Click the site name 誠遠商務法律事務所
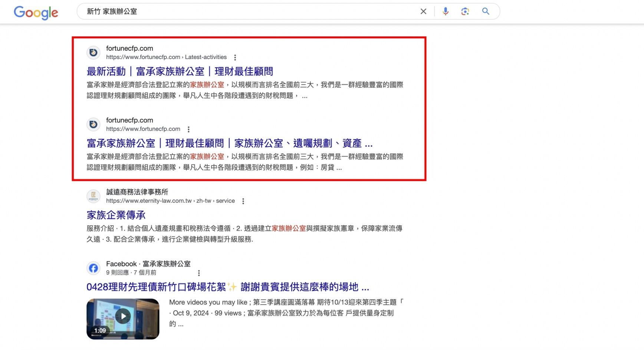644x350 pixels. coord(137,192)
